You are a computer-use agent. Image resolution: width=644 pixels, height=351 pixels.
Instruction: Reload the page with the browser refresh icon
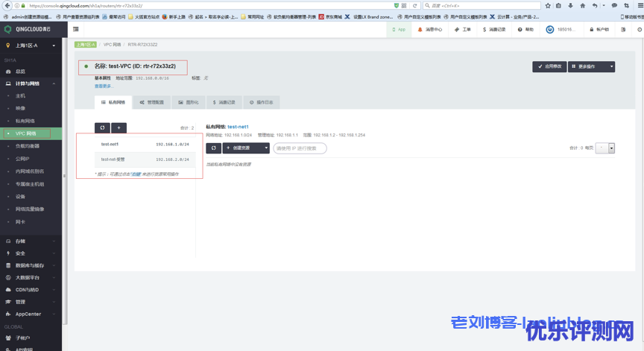click(415, 6)
